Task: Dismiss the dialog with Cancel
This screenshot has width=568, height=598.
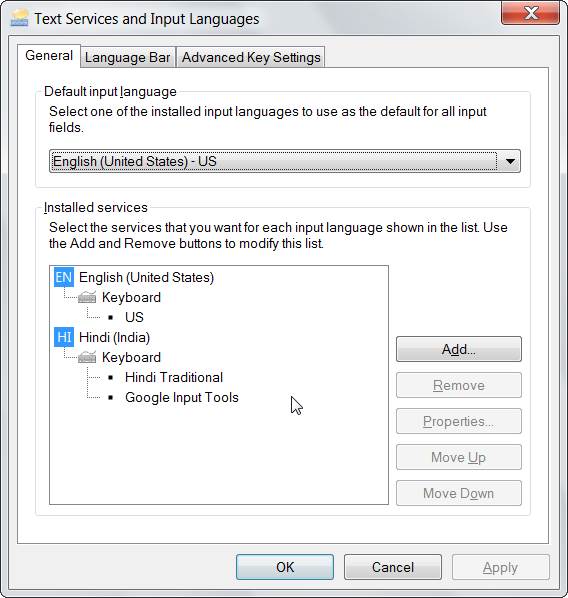Action: coord(393,567)
